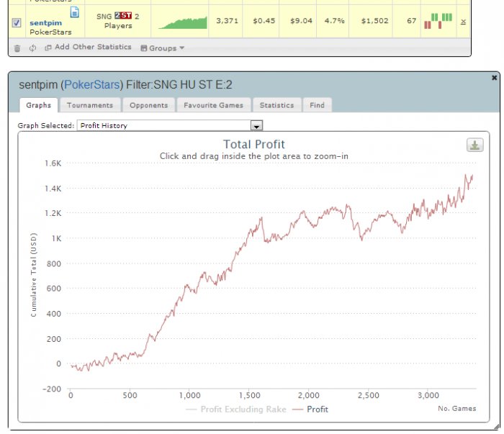The height and width of the screenshot is (434, 504).
Task: Toggle the Profit legend series
Action: coord(310,410)
